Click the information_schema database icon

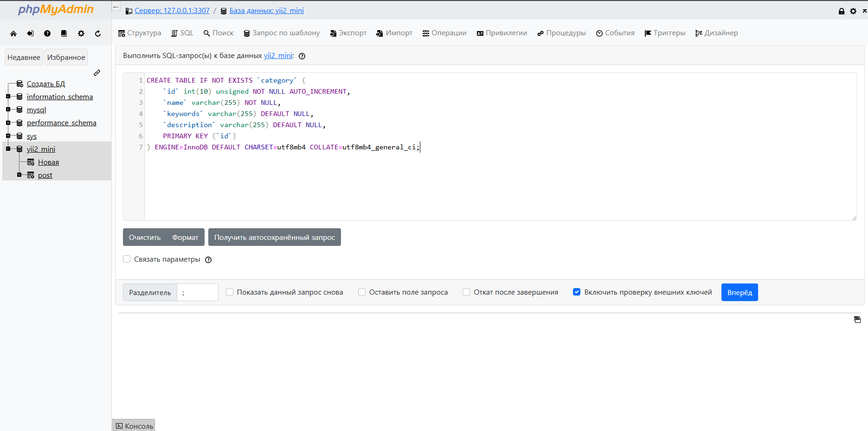(x=19, y=96)
